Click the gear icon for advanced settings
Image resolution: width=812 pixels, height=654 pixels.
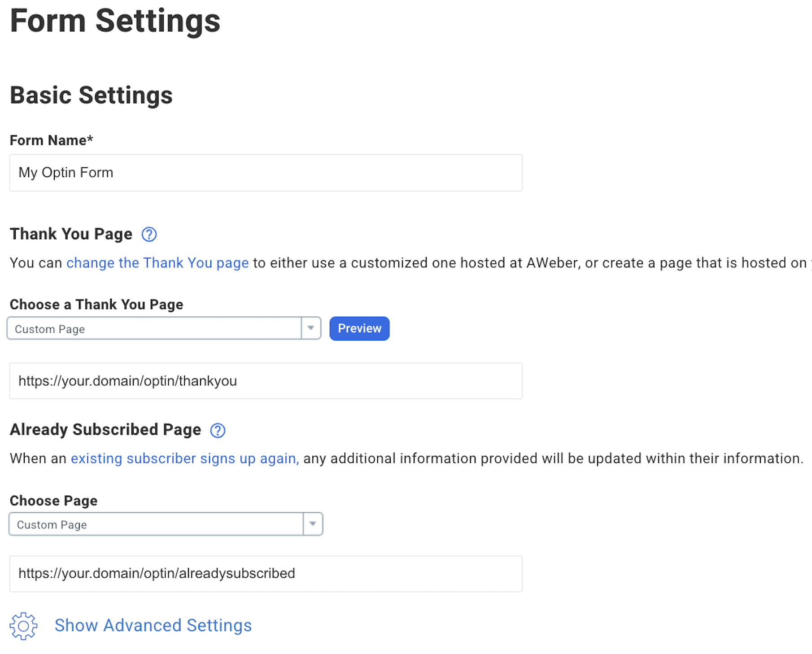click(23, 626)
